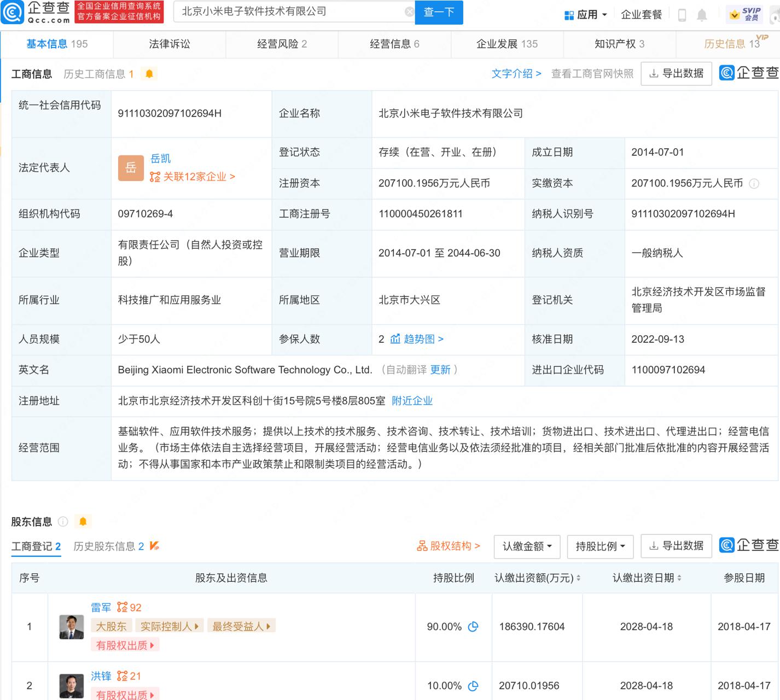Click 查看工商官网快照 link
This screenshot has height=700, width=780.
(592, 74)
